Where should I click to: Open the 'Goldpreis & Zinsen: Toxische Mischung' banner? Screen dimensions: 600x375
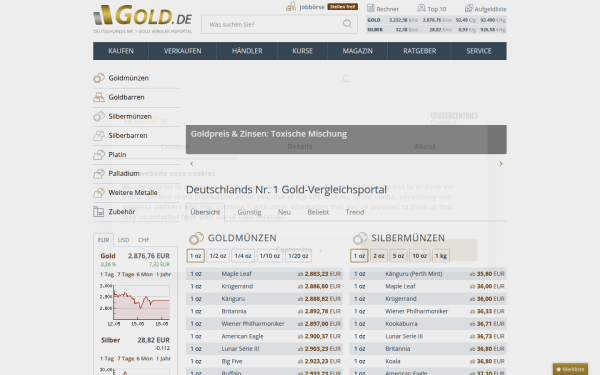click(x=346, y=139)
